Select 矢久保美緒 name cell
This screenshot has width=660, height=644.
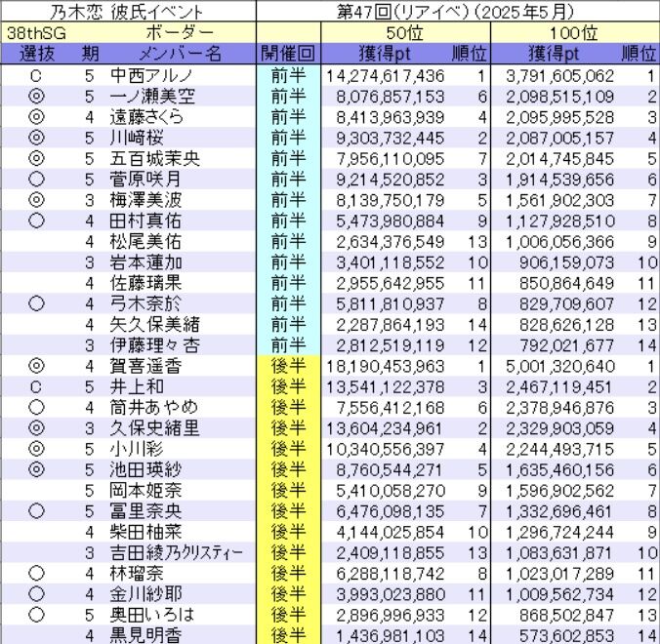154,325
